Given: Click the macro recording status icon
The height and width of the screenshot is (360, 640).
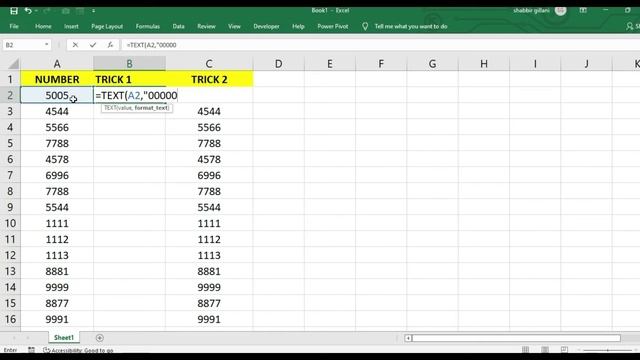Looking at the screenshot, I should pyautogui.click(x=31, y=350).
